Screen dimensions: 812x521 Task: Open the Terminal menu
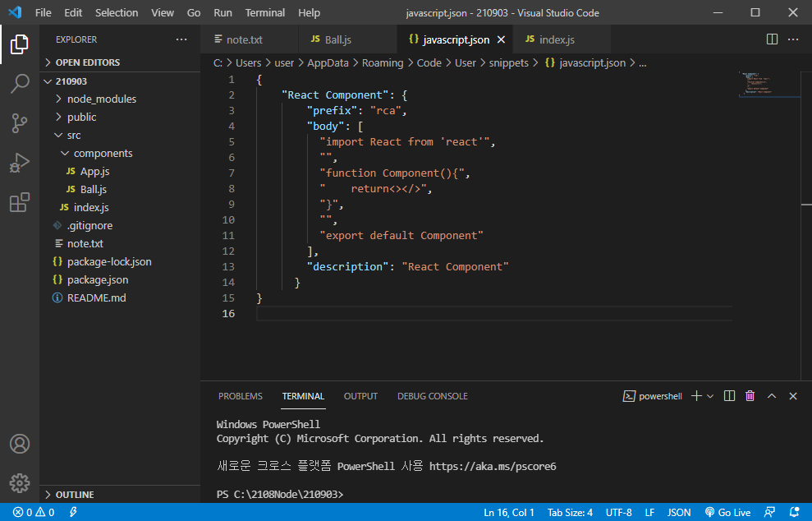pyautogui.click(x=264, y=12)
